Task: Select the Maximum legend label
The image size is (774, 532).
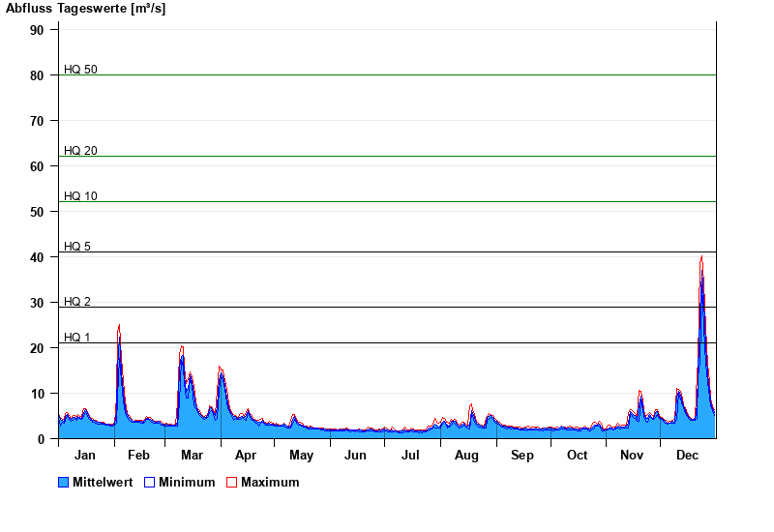Action: pos(270,482)
